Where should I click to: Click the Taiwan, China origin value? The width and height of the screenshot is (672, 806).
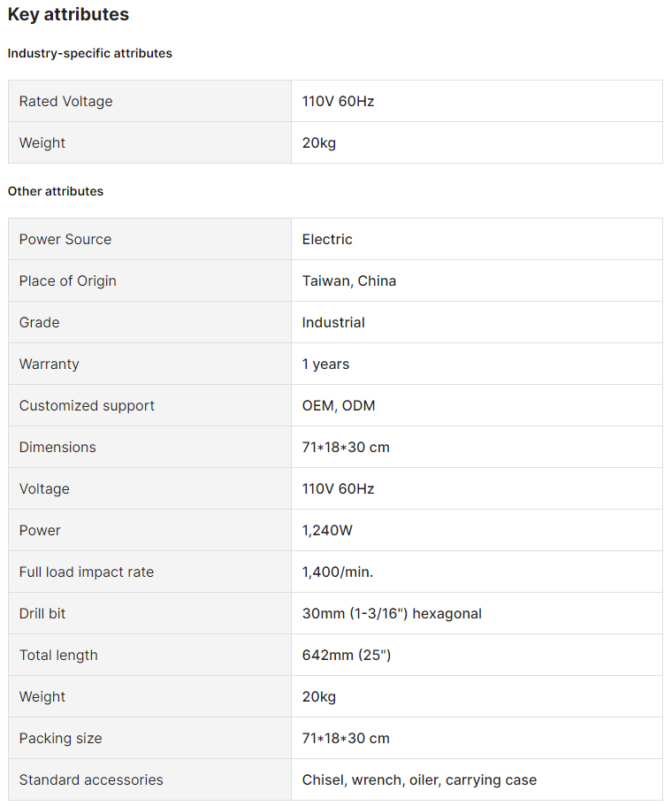(349, 280)
